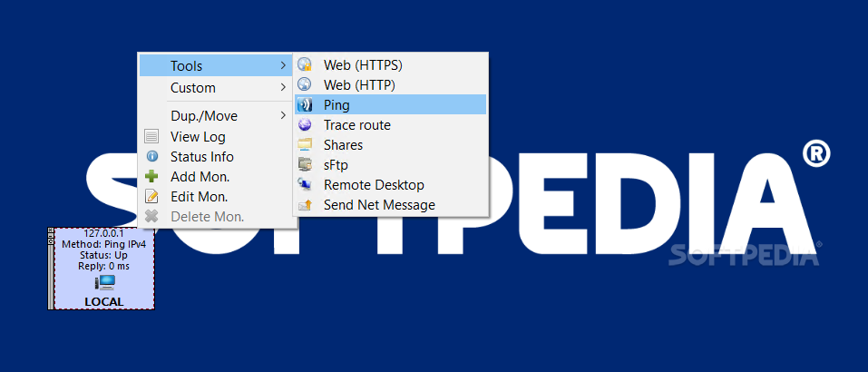The height and width of the screenshot is (372, 868).
Task: Click the Send Net Message envelope icon
Action: [305, 205]
